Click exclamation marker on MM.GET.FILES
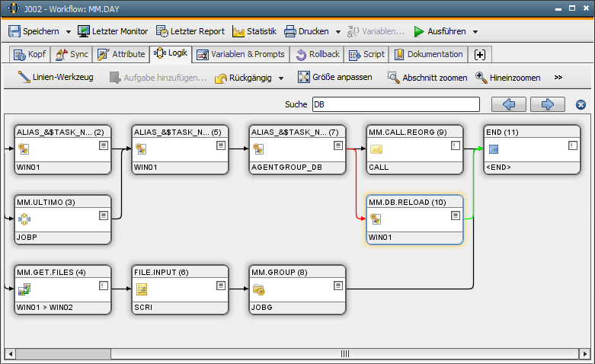Viewport: 595px width, 364px height. 104,286
